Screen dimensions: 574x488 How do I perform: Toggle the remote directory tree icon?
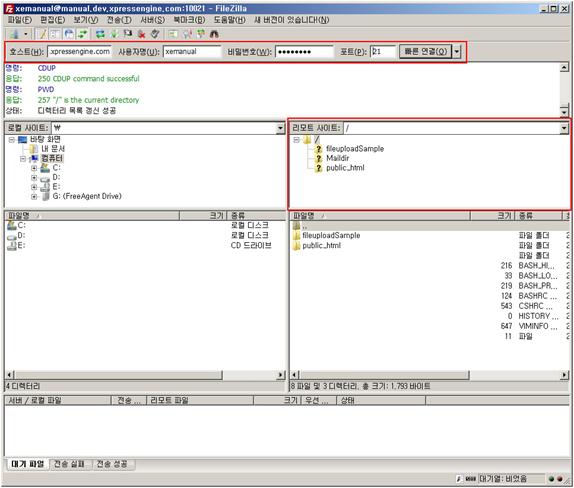(68, 34)
